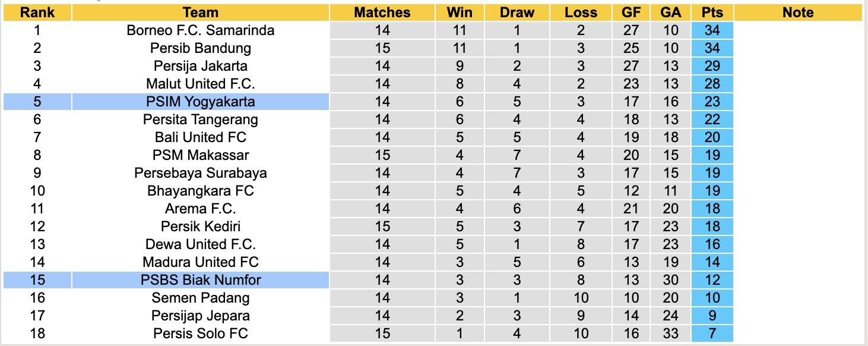Click the Note column header
The image size is (868, 346).
(x=798, y=12)
